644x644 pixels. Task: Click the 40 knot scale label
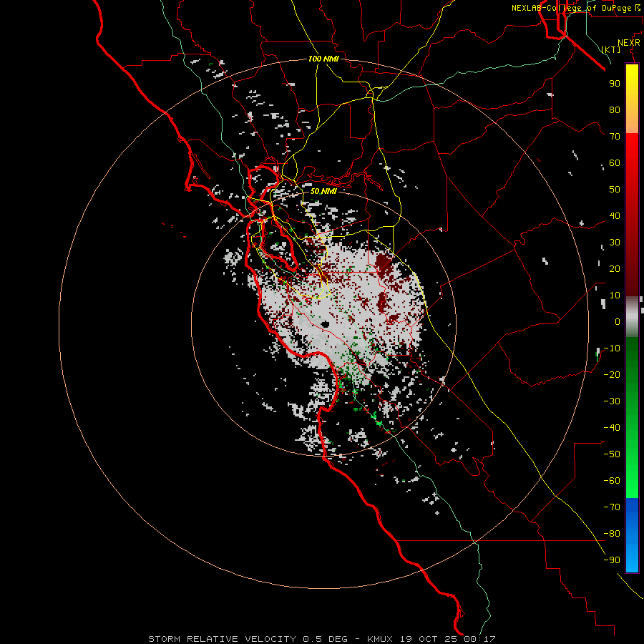click(x=615, y=215)
